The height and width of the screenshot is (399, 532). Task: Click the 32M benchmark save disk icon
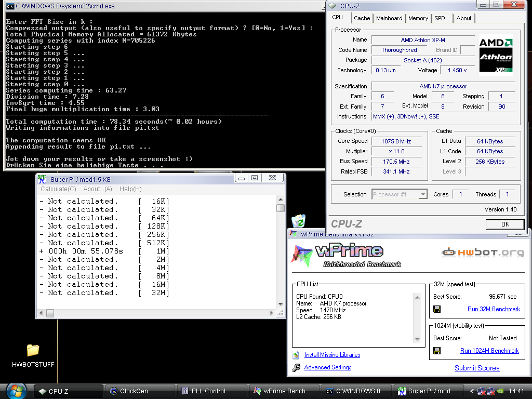coord(437,309)
